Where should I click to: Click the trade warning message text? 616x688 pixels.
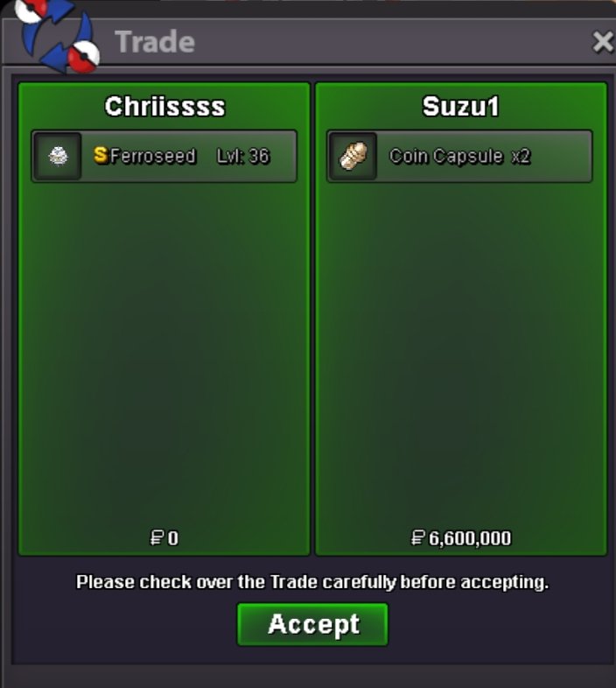point(312,582)
